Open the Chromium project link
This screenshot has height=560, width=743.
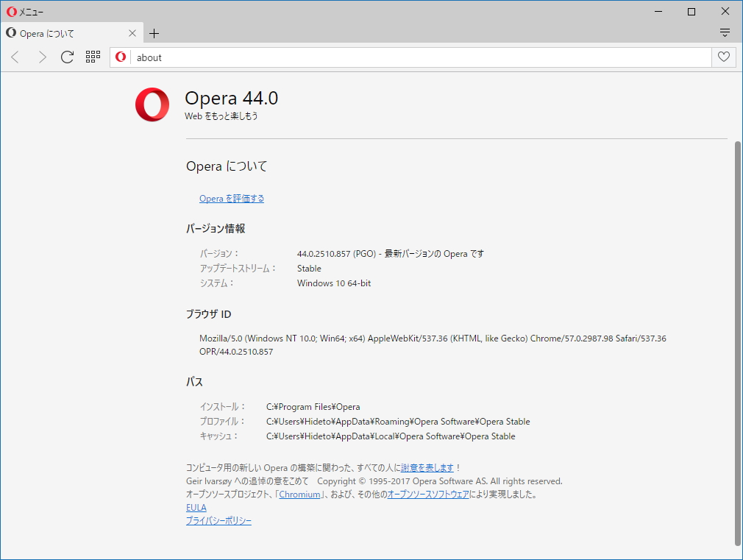[300, 494]
